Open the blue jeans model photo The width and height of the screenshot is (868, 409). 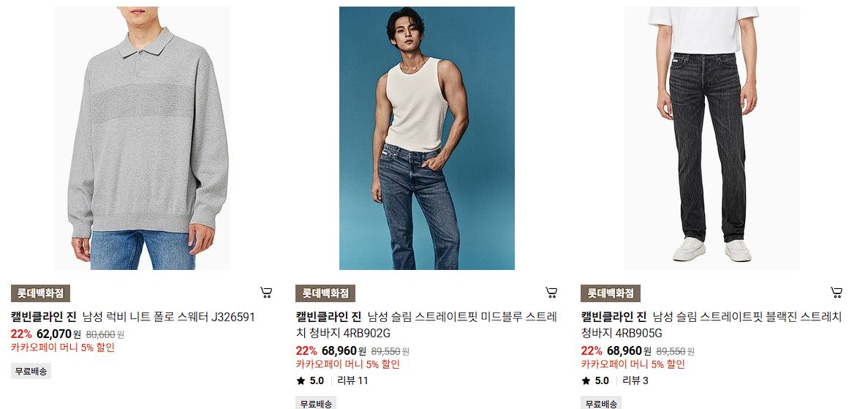[427, 138]
